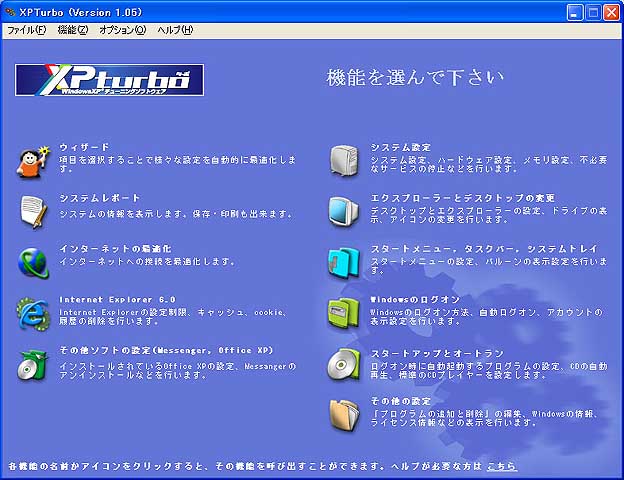Open the インターネットの最適化 globe icon

pyautogui.click(x=34, y=263)
